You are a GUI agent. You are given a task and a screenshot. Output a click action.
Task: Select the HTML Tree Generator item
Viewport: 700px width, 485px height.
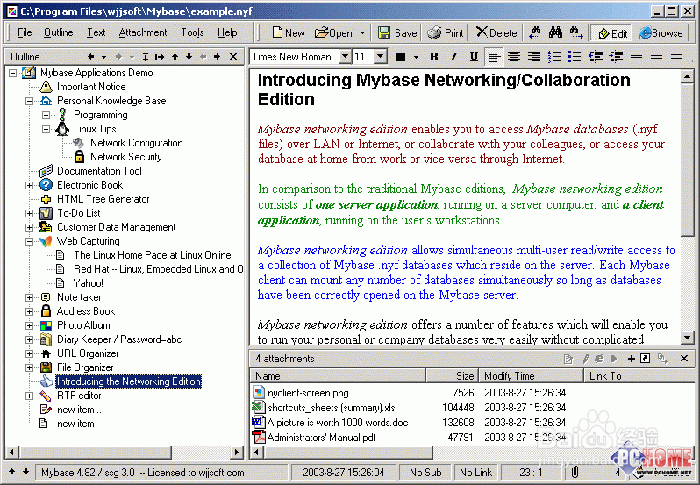pos(103,199)
